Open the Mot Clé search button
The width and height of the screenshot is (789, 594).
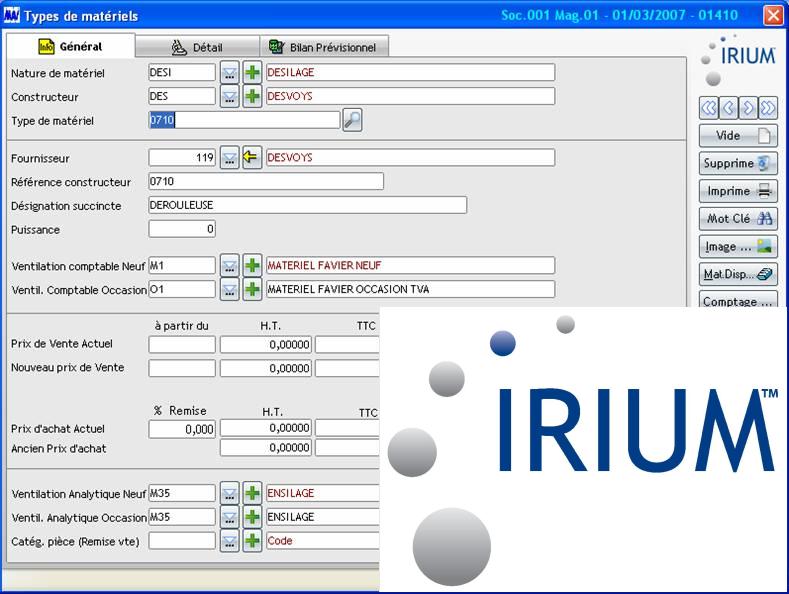tap(738, 218)
